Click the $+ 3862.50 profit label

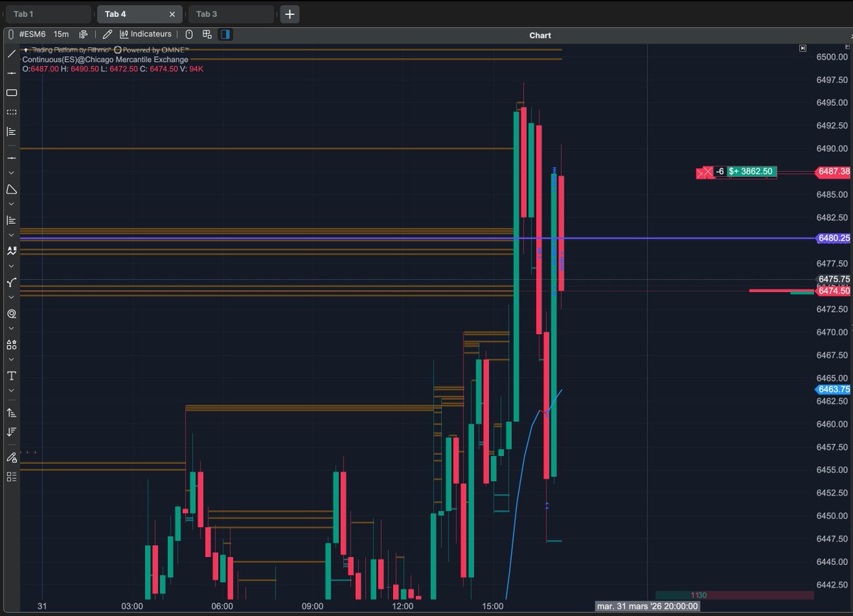coord(751,171)
